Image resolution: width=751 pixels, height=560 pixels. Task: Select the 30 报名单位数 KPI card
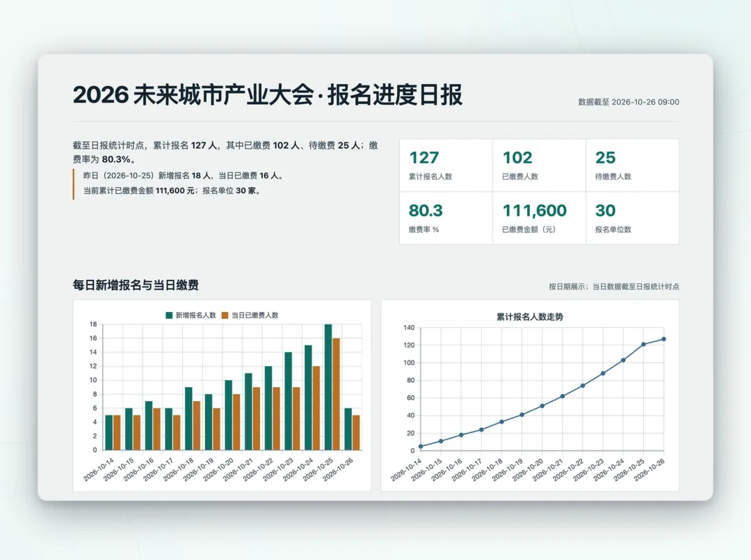pos(632,218)
